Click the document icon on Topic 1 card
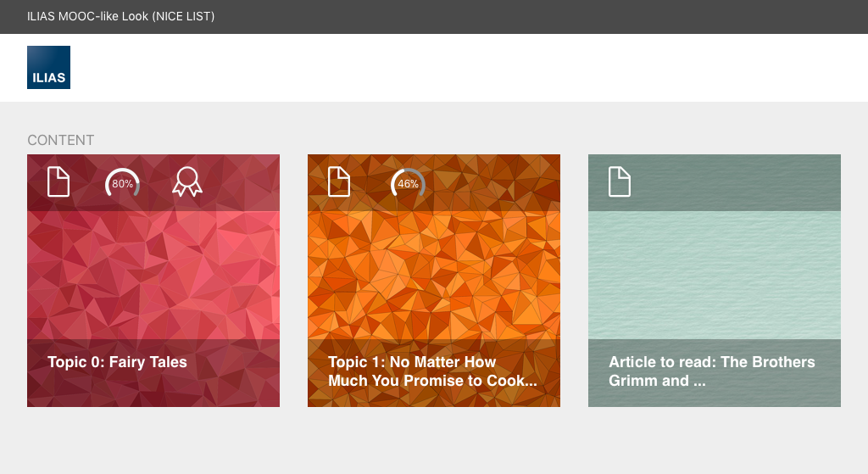Screen dimensions: 868x474 click(339, 182)
